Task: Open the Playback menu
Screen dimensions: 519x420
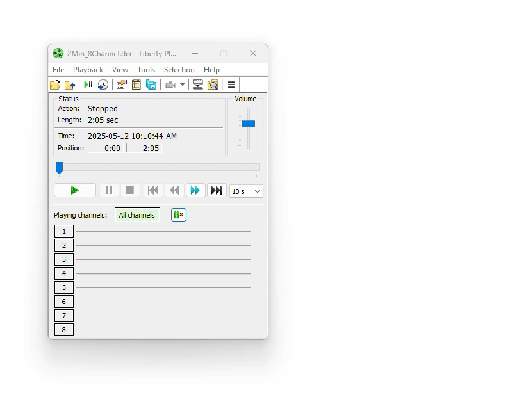Action: click(88, 70)
